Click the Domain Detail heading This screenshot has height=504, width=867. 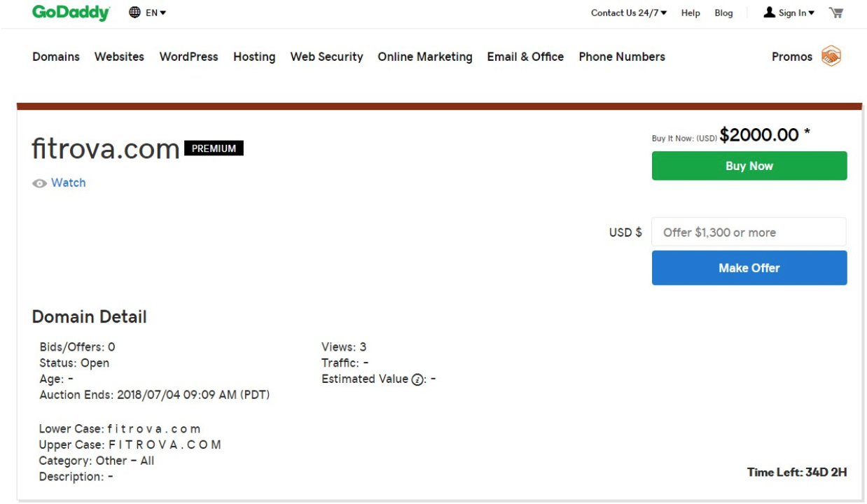pos(90,317)
